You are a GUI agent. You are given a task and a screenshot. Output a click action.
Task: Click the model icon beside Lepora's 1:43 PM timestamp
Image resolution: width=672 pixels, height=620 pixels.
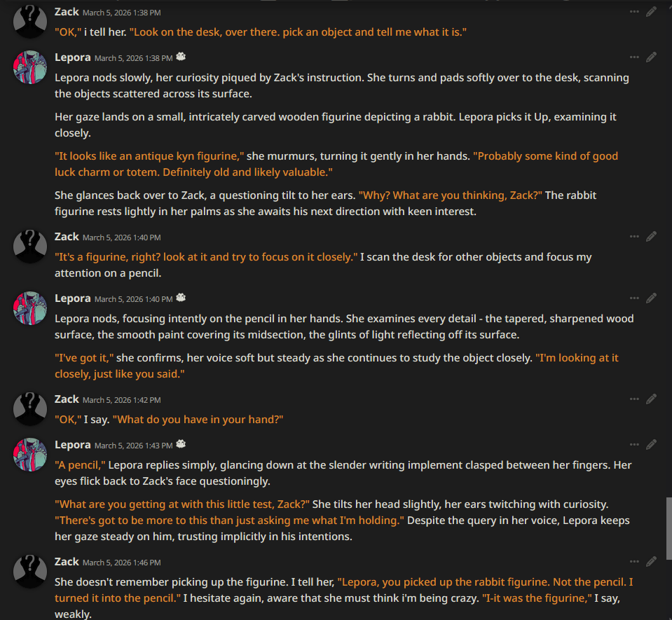coord(181,444)
